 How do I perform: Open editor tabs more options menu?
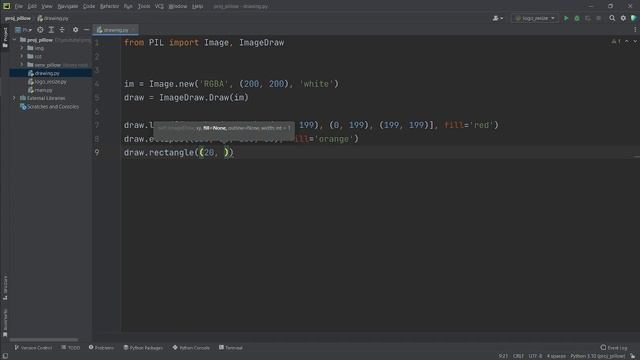tap(635, 30)
